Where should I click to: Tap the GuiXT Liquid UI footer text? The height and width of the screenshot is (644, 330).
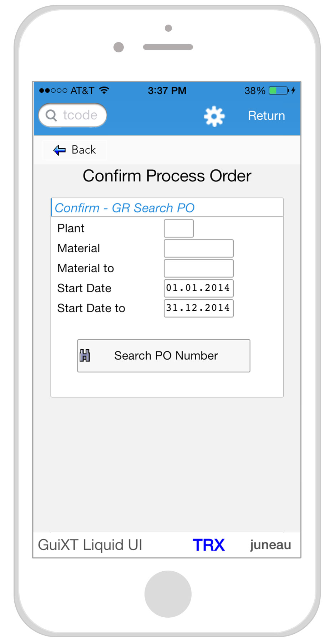point(90,545)
